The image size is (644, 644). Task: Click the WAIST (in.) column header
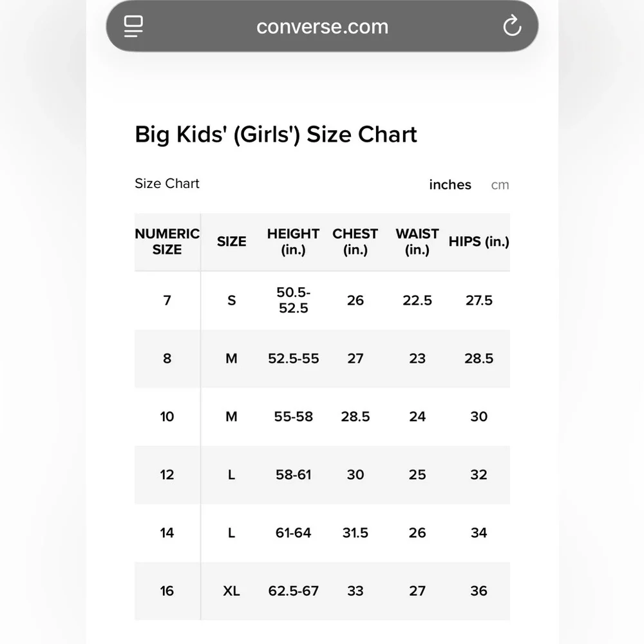(x=417, y=241)
